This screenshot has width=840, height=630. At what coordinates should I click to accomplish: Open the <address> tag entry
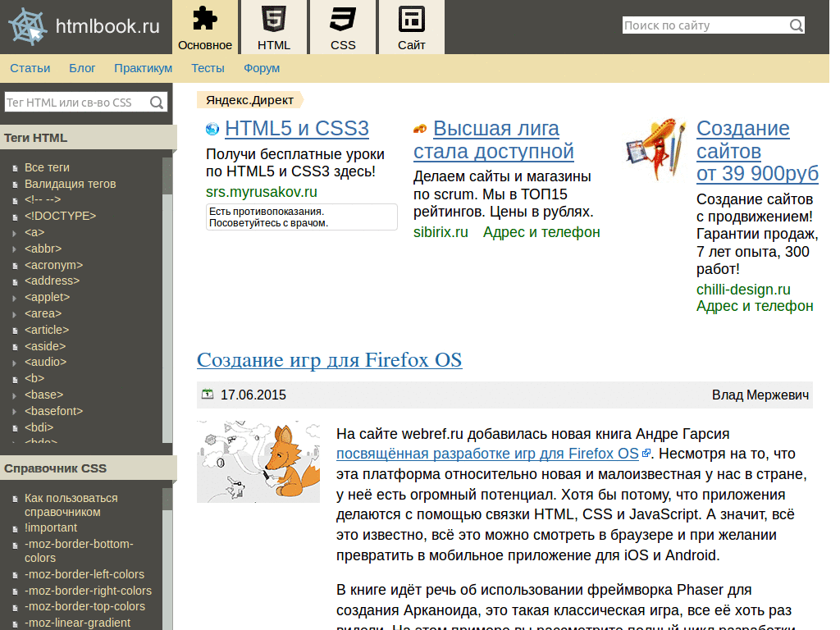52,281
